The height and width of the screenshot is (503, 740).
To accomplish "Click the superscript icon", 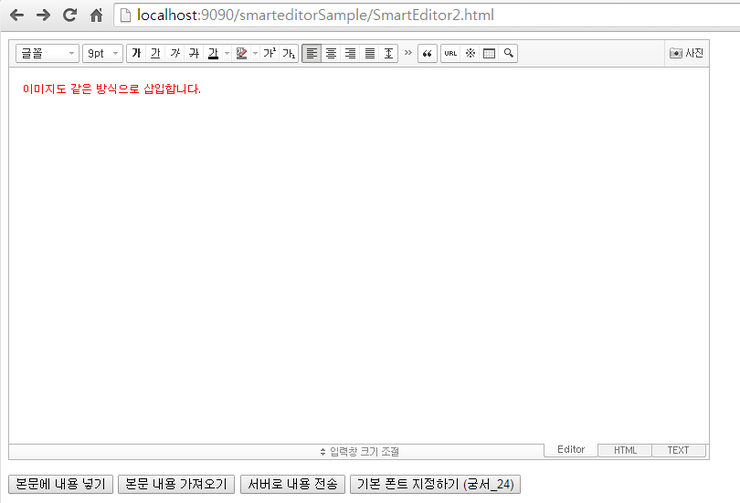I will point(269,53).
